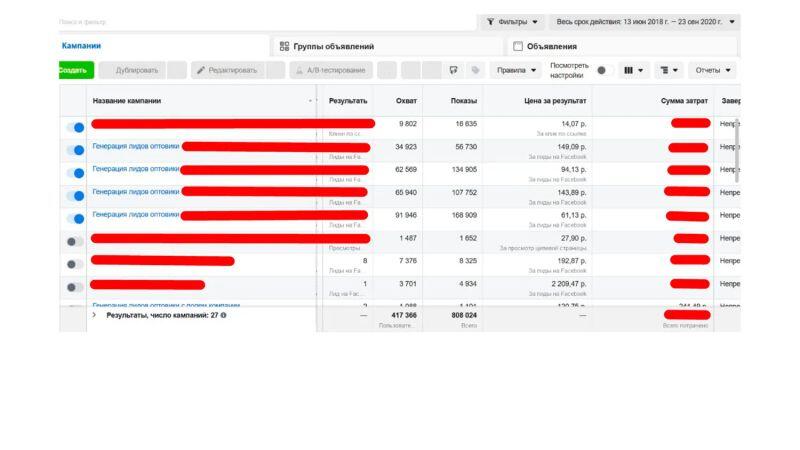Switch to the Группы объявлений tab

(x=333, y=46)
